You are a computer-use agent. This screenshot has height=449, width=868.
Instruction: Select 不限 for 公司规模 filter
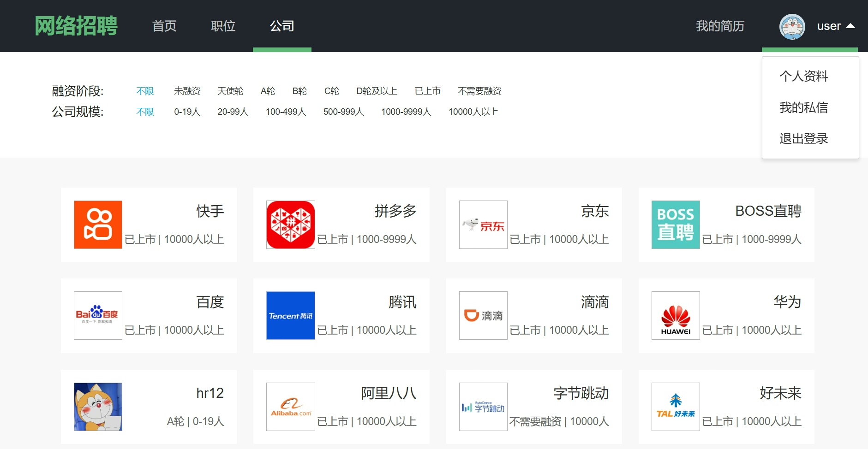[145, 112]
